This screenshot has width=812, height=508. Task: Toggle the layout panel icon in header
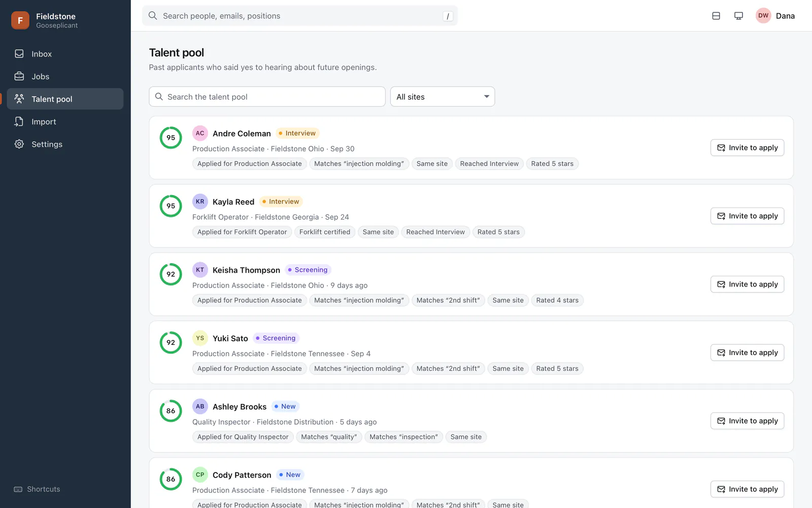coord(716,16)
